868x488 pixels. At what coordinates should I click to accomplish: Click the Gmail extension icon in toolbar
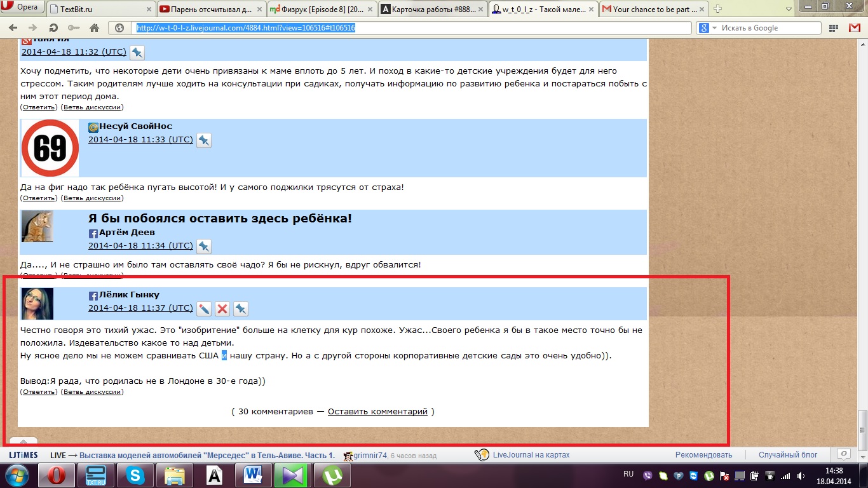(x=853, y=28)
